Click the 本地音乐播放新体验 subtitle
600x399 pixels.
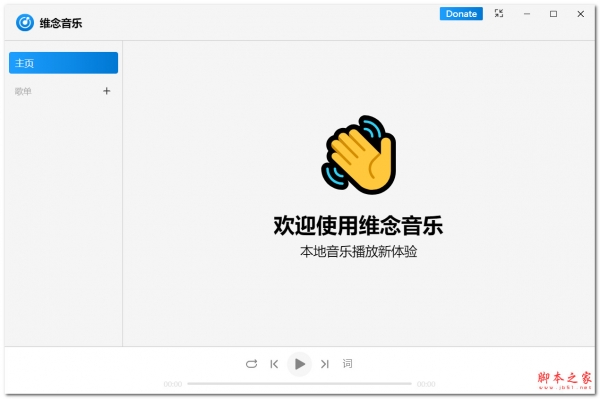click(359, 252)
